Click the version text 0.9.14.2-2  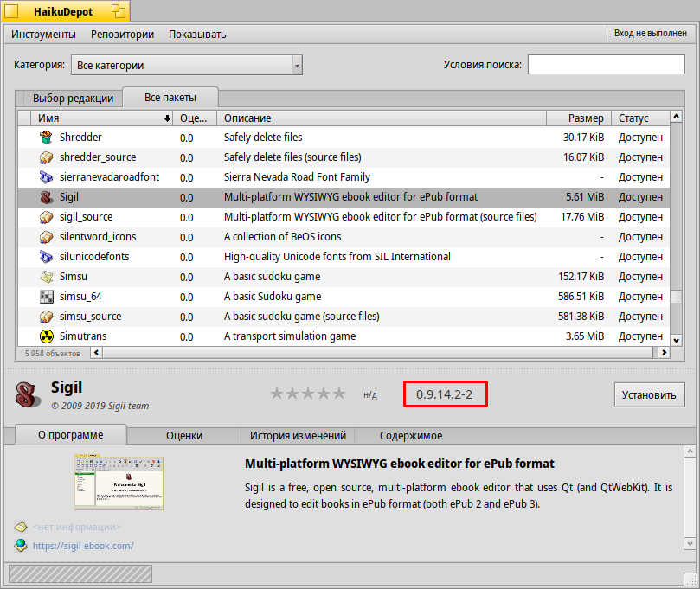click(444, 394)
